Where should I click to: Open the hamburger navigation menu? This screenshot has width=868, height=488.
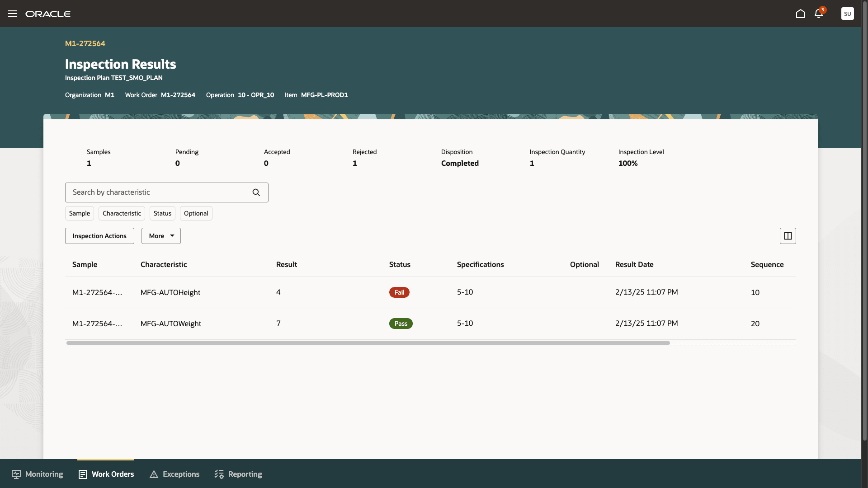click(13, 14)
